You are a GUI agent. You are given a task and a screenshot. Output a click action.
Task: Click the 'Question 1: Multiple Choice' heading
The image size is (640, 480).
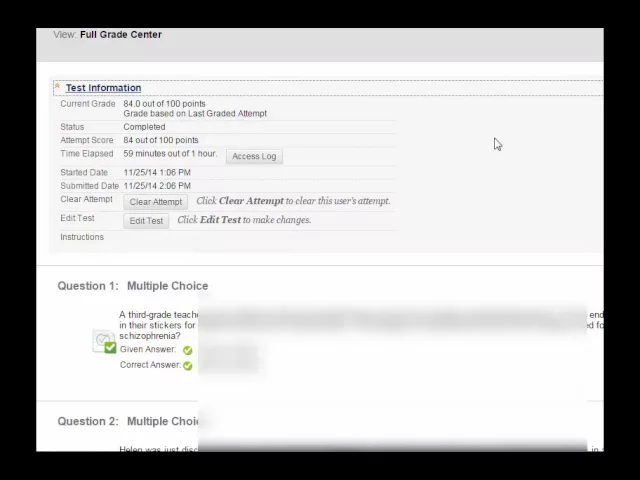pos(133,286)
